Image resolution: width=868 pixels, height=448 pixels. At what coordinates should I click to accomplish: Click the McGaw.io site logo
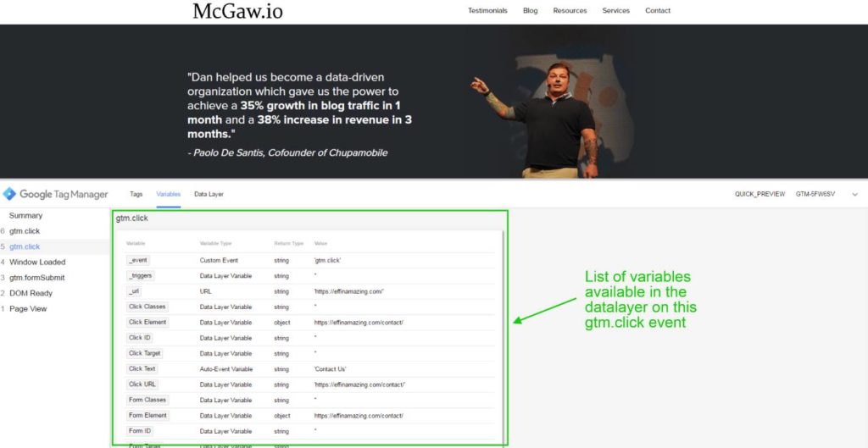(237, 11)
